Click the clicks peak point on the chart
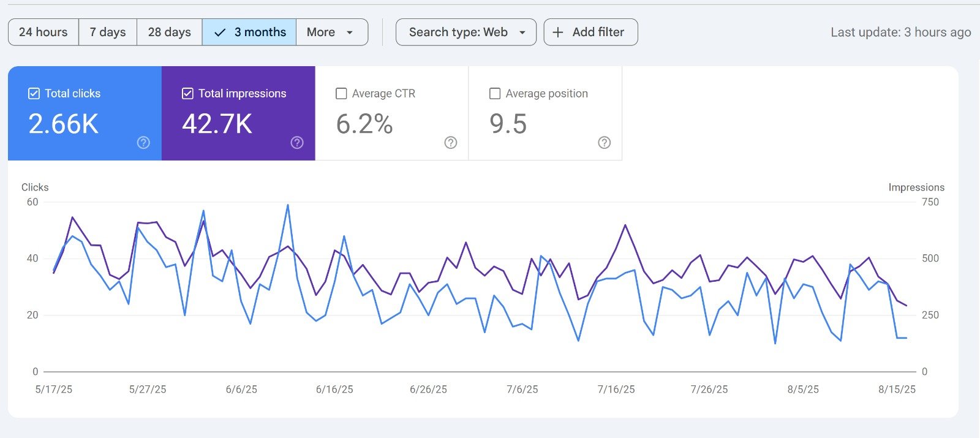Viewport: 980px width, 438px height. tap(288, 205)
